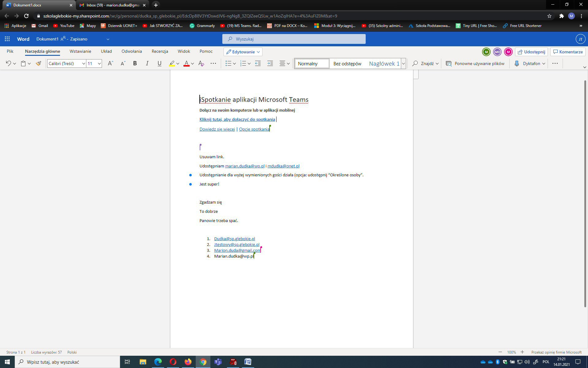Apply the yellow text highlight color
The width and height of the screenshot is (588, 368).
(172, 63)
